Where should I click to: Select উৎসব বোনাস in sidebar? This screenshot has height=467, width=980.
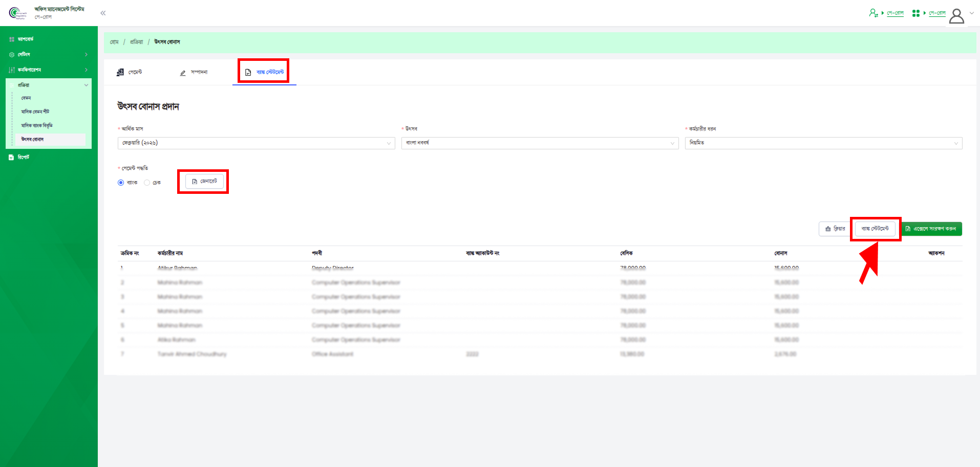click(50, 139)
